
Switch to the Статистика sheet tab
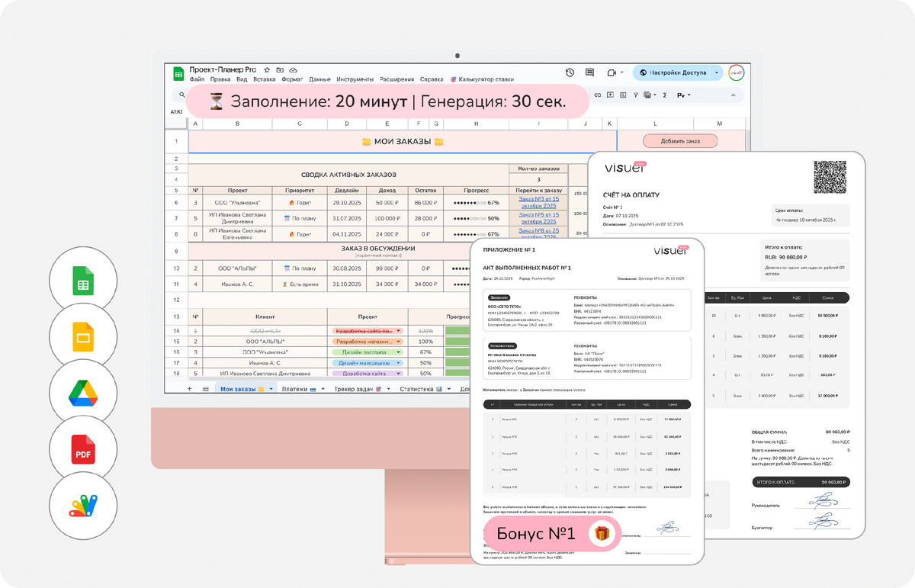click(422, 389)
